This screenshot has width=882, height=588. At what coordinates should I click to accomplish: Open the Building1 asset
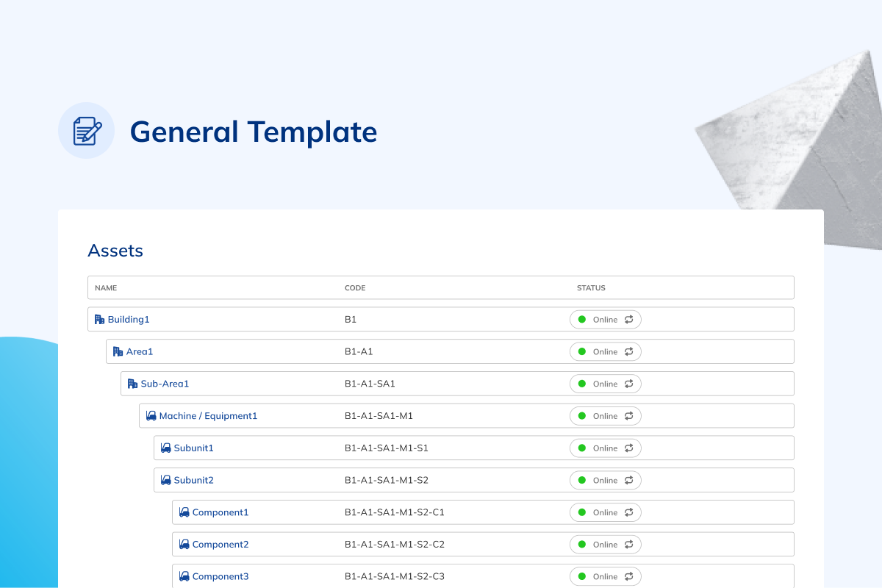129,320
